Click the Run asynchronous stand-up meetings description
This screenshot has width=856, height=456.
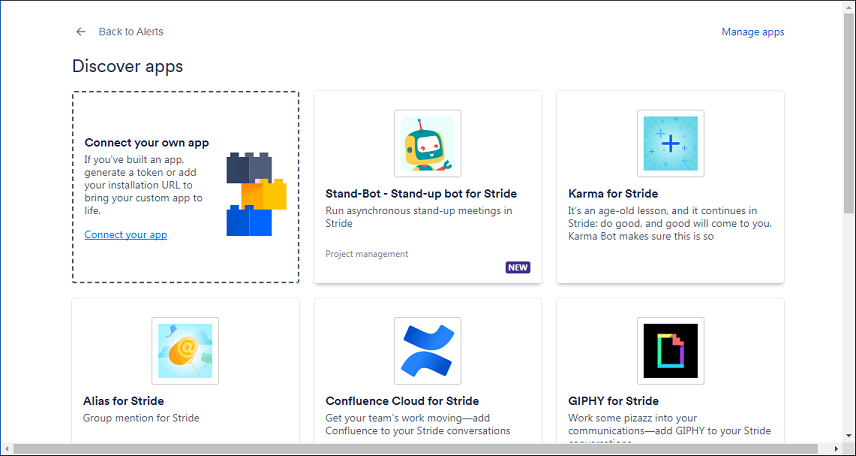pyautogui.click(x=419, y=217)
